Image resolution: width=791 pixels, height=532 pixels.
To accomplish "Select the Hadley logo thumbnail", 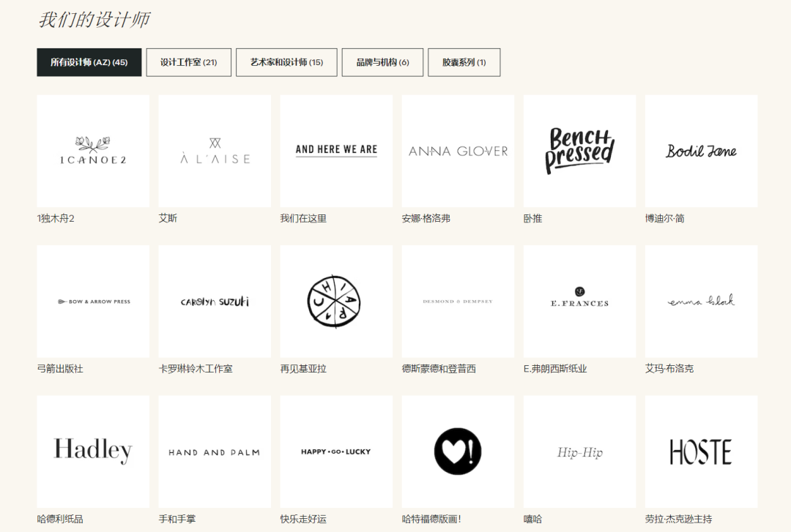I will tap(93, 452).
